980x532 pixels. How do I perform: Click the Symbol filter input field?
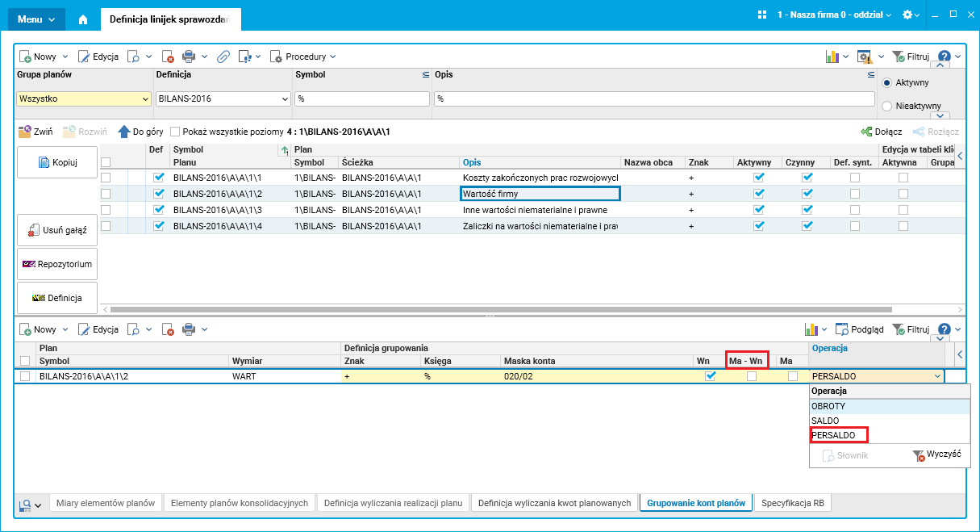click(x=362, y=98)
